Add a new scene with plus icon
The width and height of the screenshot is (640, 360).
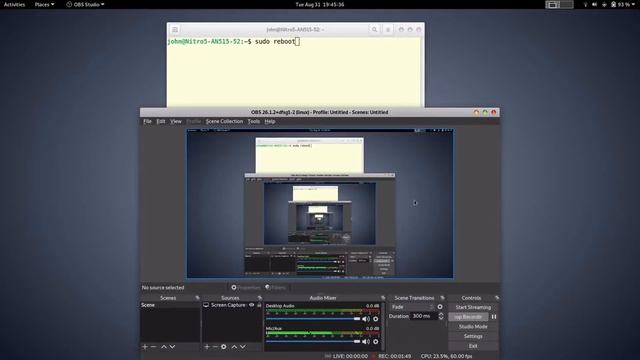[x=145, y=347]
